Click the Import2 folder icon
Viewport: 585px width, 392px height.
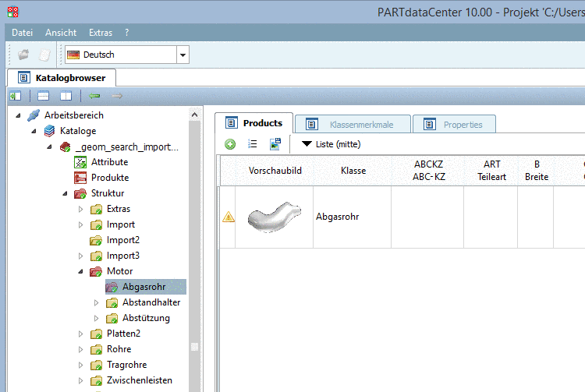(x=96, y=240)
